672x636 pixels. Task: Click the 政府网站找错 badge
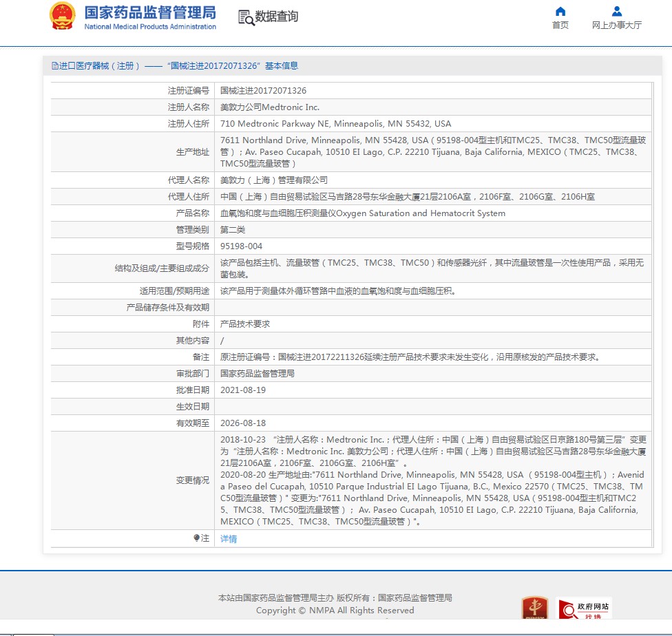(584, 608)
